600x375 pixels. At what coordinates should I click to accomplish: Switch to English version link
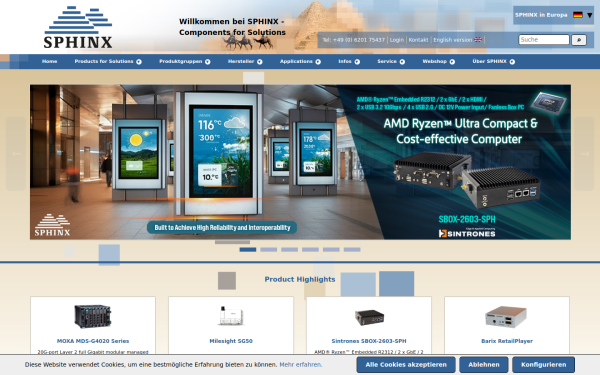coord(453,40)
